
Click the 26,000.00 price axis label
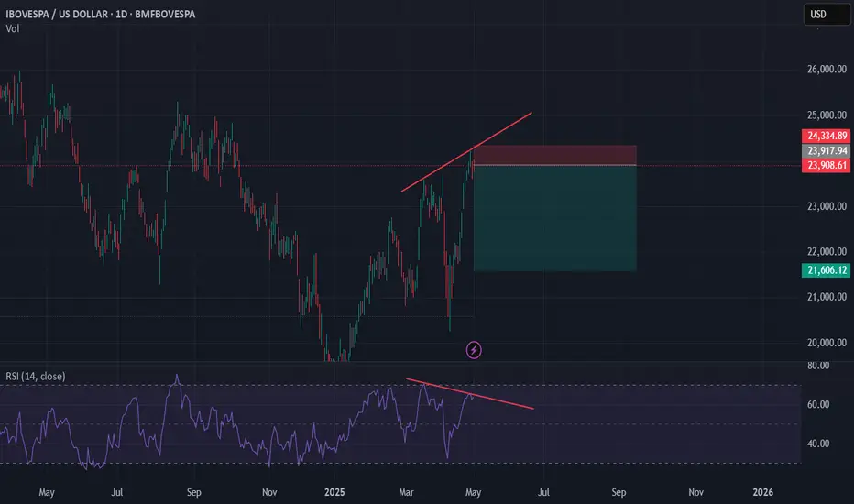pos(827,70)
